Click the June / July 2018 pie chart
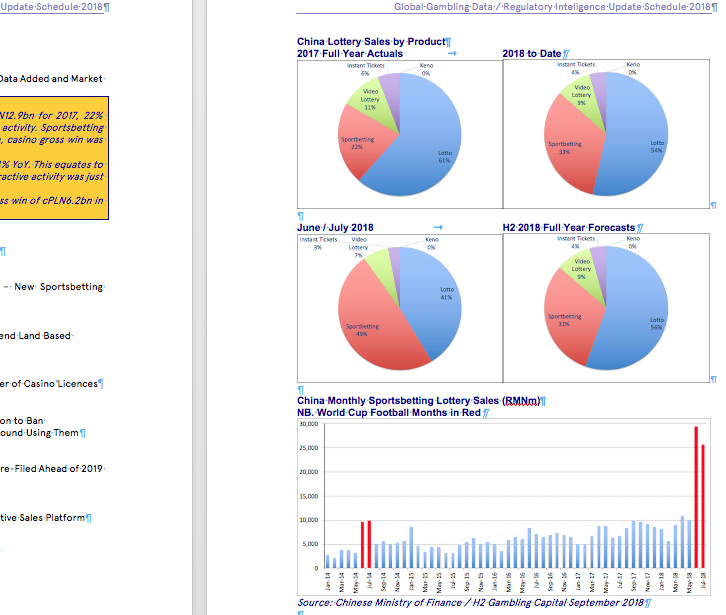This screenshot has height=615, width=726. (399, 305)
